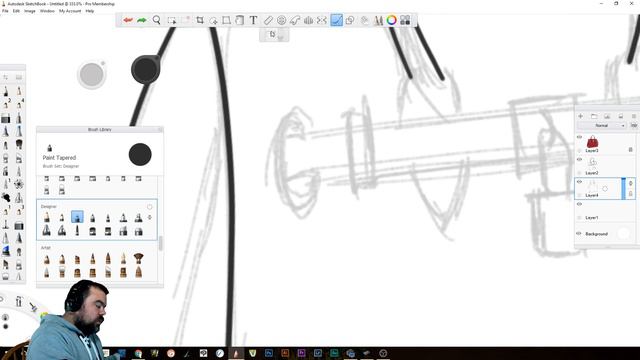Close the Brush Library panel
This screenshot has height=360, width=640.
point(160,129)
